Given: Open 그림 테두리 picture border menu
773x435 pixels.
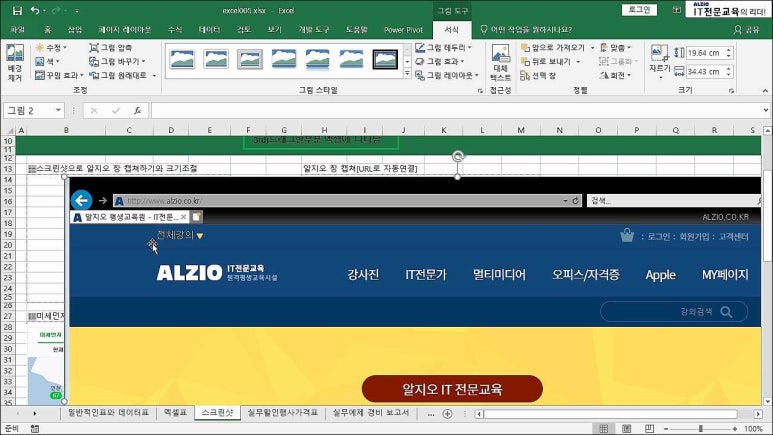Looking at the screenshot, I should [443, 48].
